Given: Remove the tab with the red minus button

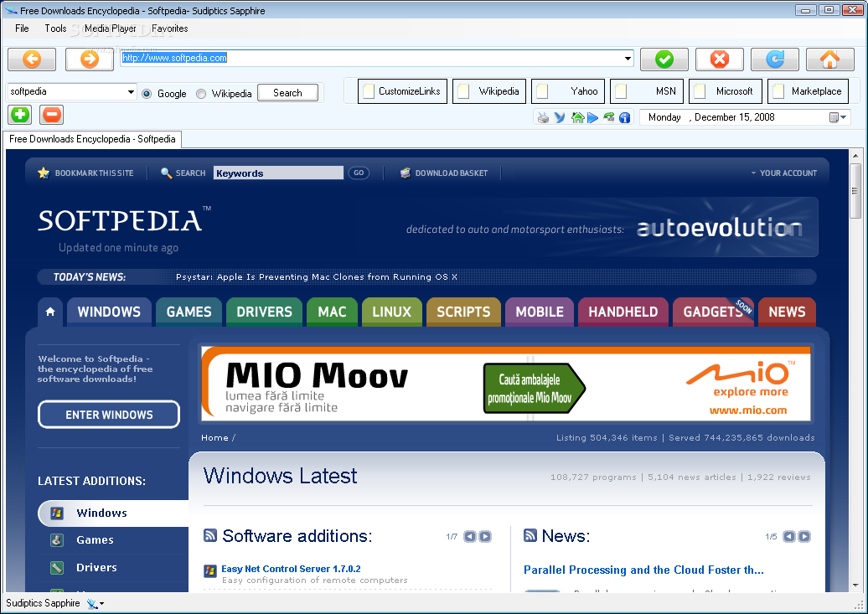Looking at the screenshot, I should (x=51, y=115).
